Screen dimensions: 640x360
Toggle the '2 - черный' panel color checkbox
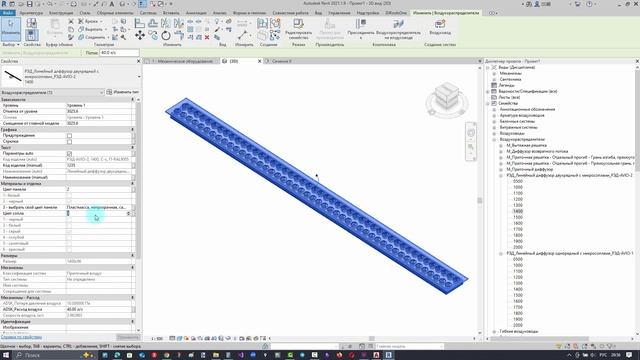69,201
